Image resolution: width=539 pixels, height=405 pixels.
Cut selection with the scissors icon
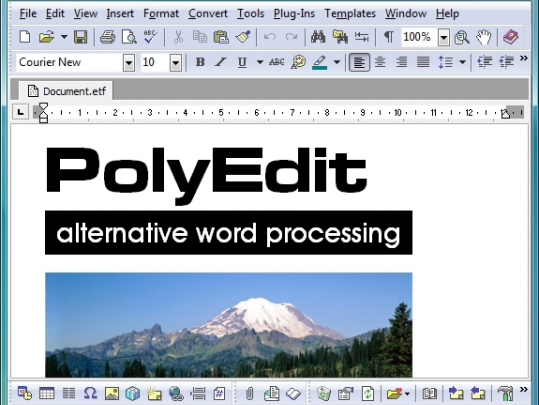178,37
